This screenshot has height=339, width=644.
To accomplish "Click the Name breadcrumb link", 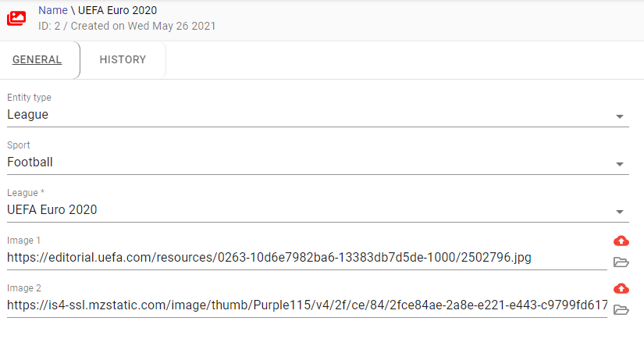I will (52, 10).
